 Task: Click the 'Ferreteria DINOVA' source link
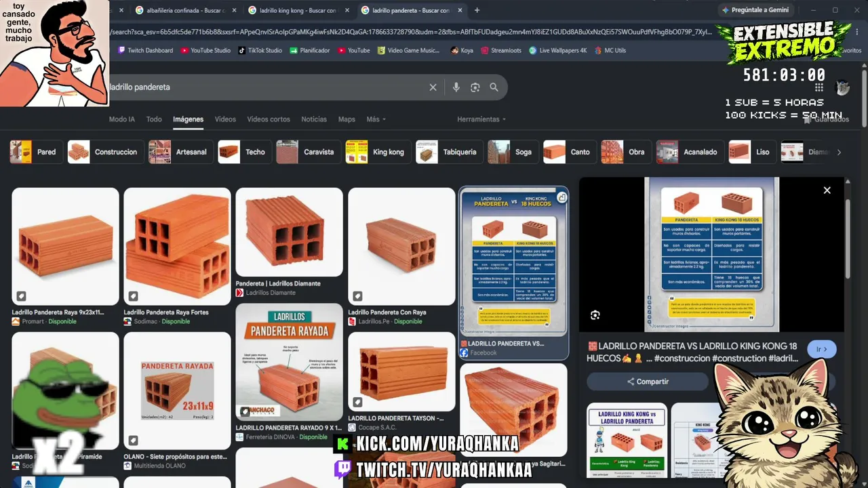coord(271,437)
